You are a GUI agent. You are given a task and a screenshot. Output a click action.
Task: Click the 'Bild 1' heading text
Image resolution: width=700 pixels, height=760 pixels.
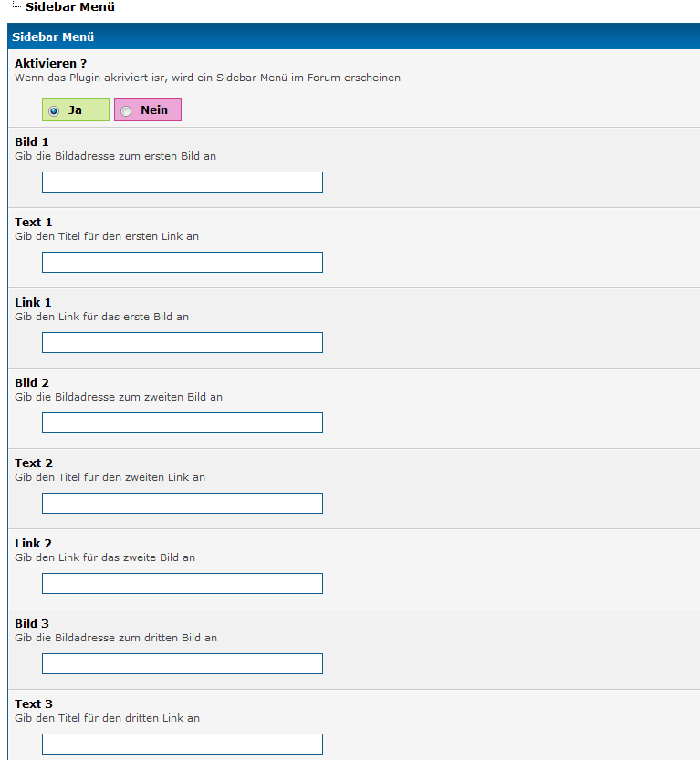pos(32,142)
